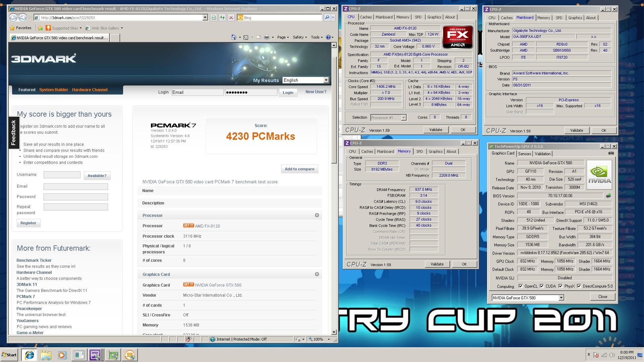This screenshot has height=362, width=644.
Task: Click the refresh page icon in IE
Action: pyautogui.click(x=222, y=17)
